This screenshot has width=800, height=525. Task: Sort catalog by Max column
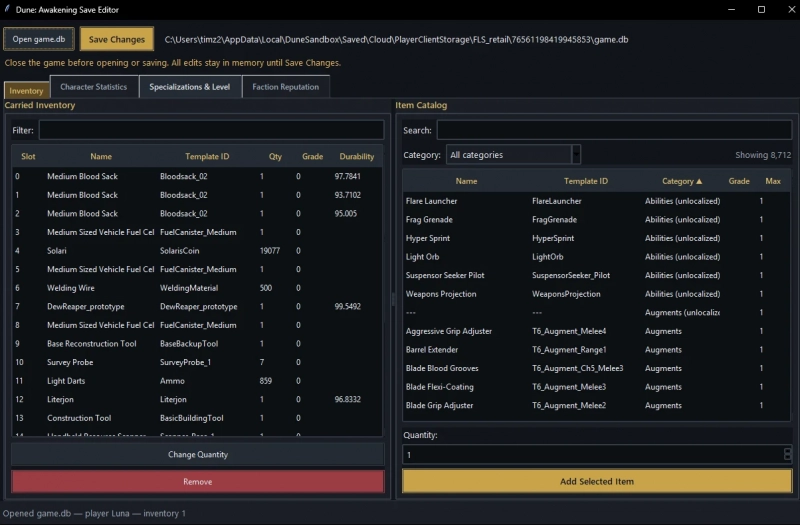773,181
